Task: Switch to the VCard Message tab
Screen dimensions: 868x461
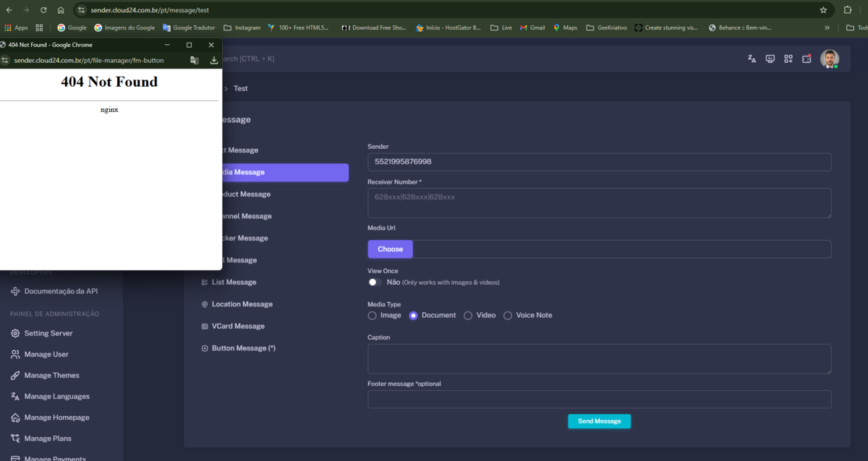Action: pyautogui.click(x=238, y=326)
